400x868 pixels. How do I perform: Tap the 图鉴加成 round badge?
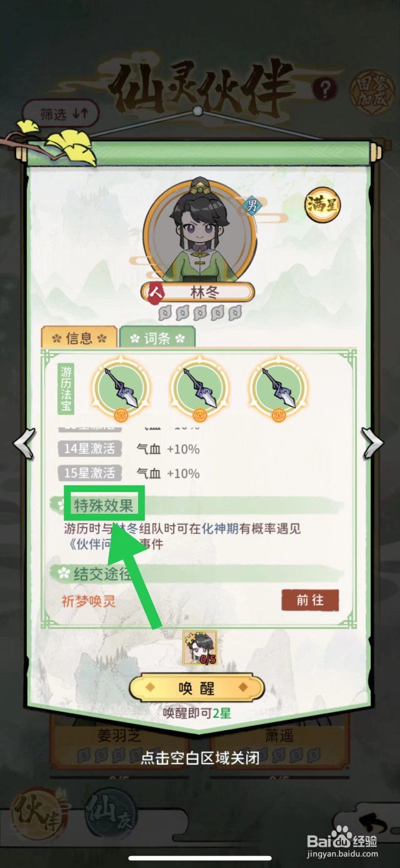coord(370,91)
